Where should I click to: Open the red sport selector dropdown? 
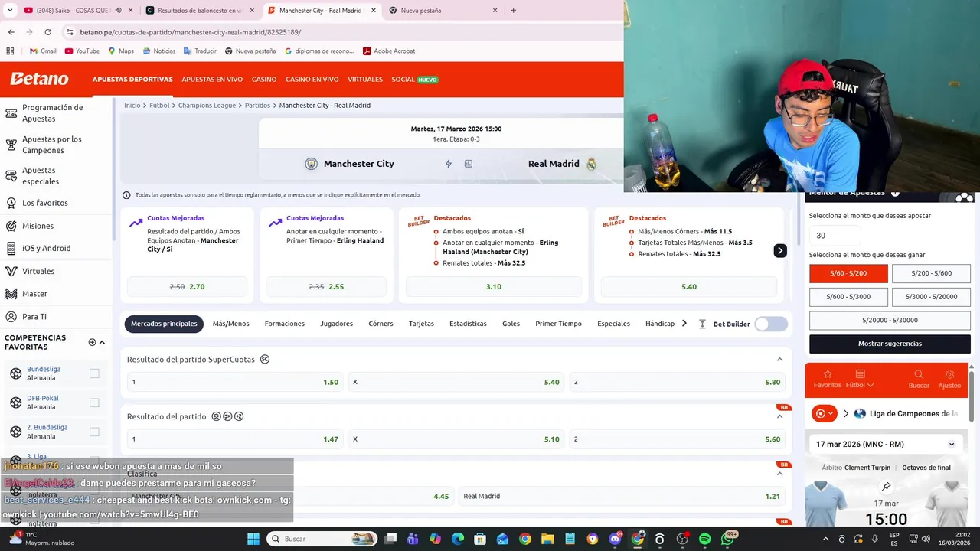(x=825, y=414)
